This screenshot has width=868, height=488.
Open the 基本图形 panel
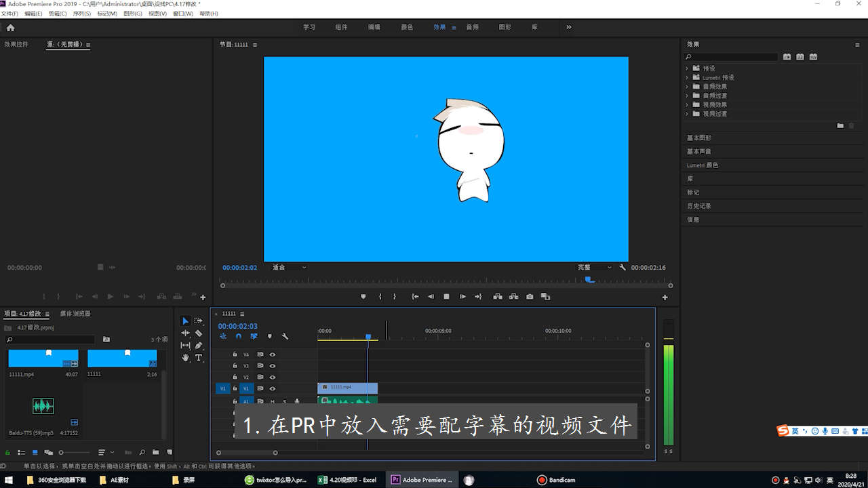698,138
